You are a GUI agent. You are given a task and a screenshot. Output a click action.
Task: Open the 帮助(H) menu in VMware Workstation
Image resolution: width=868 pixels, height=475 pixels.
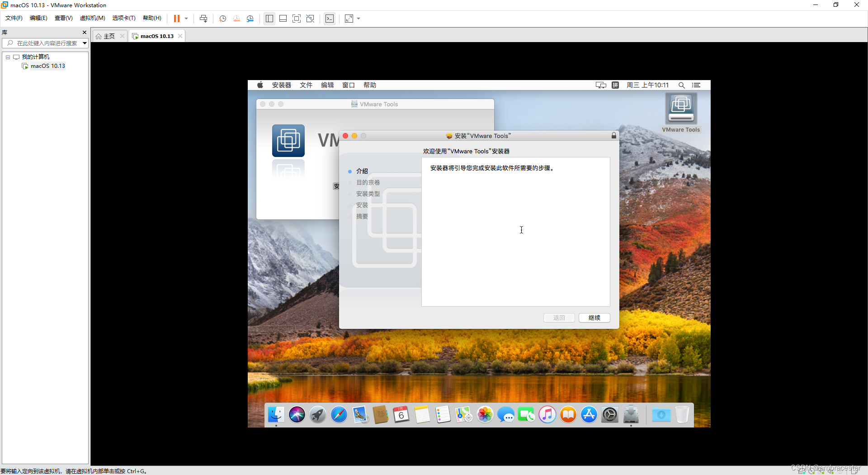pyautogui.click(x=152, y=18)
